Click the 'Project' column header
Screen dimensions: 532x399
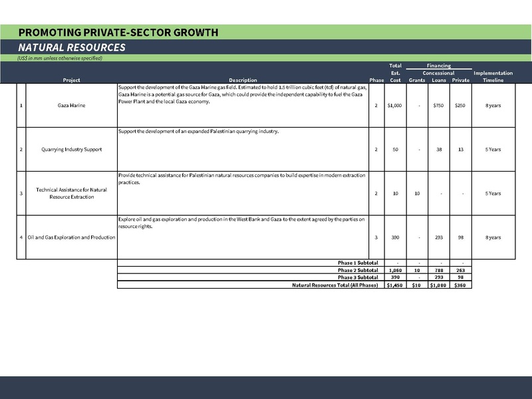tap(72, 80)
